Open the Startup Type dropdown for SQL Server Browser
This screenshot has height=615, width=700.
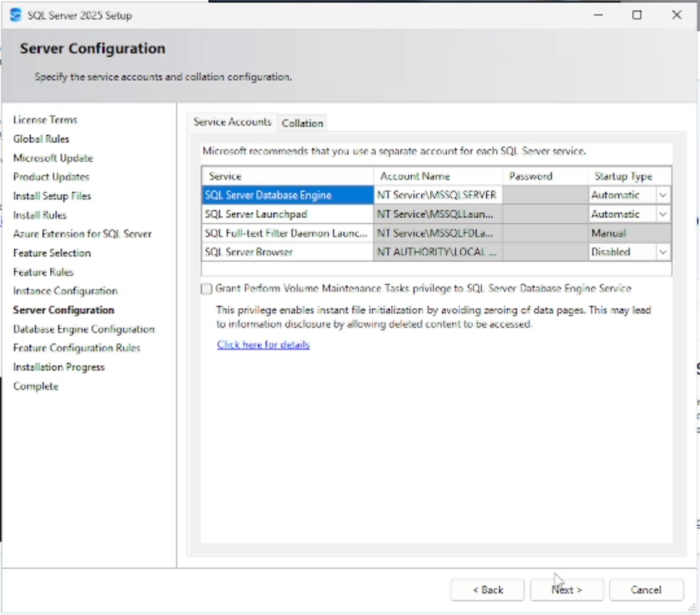pyautogui.click(x=663, y=252)
